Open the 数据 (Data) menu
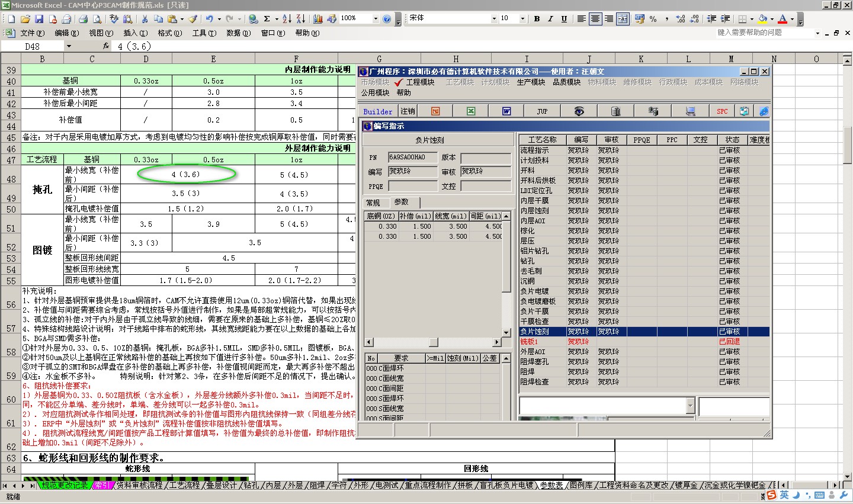Viewport: 853px width, 504px height. pos(238,33)
